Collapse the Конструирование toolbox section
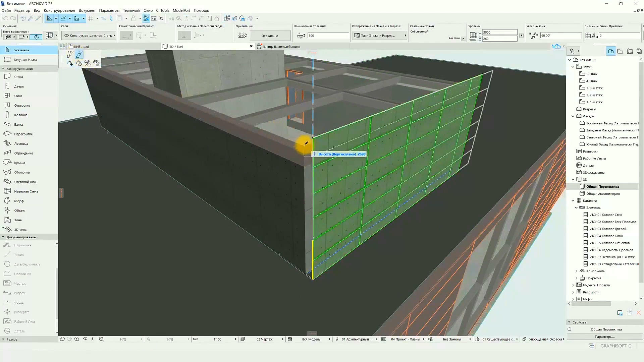644x362 pixels. 3,69
